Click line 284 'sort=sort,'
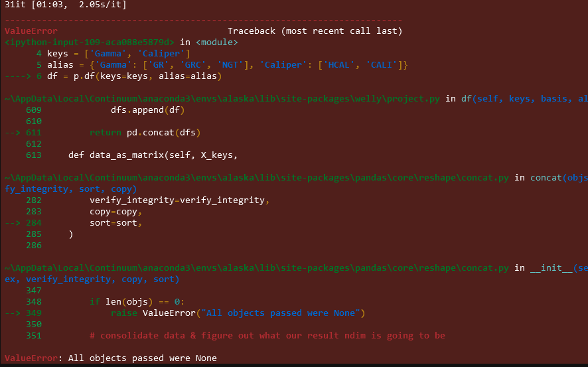Screen dimensions: 588x367 (x=116, y=223)
